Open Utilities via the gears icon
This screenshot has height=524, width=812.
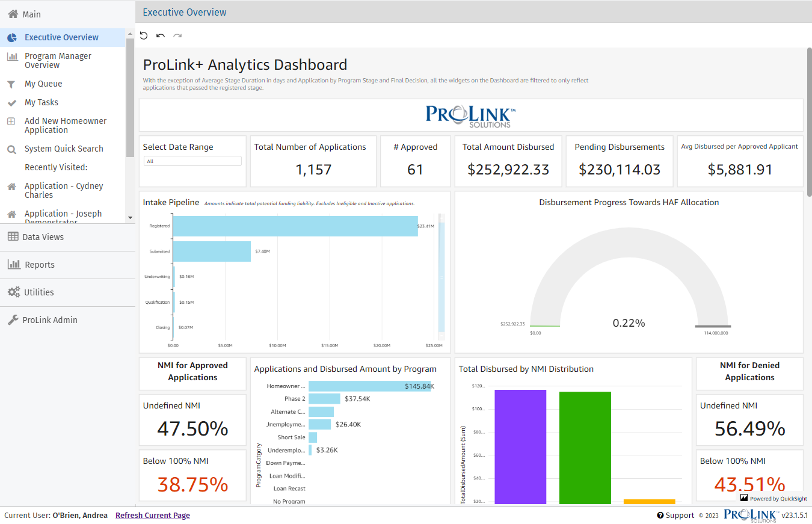click(x=13, y=292)
